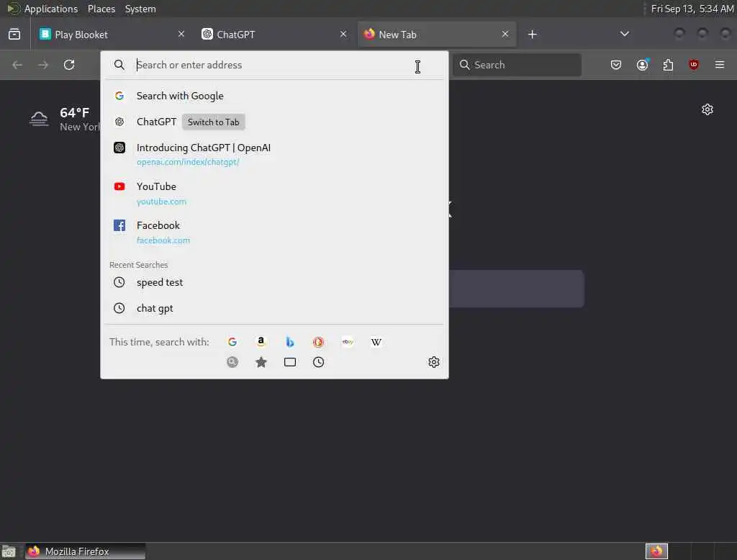Search bookmarks with star icon
Screen dimensions: 737x560
[x=261, y=362]
